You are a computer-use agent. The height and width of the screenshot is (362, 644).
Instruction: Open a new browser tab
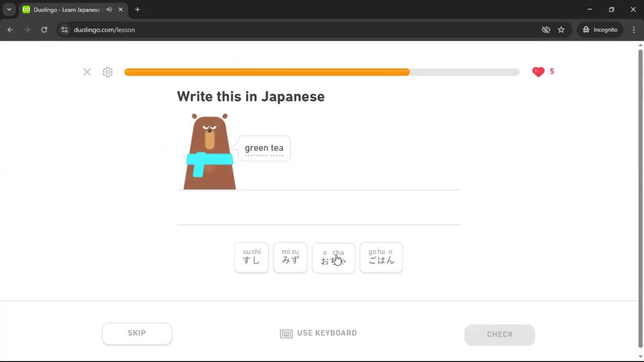click(x=137, y=9)
